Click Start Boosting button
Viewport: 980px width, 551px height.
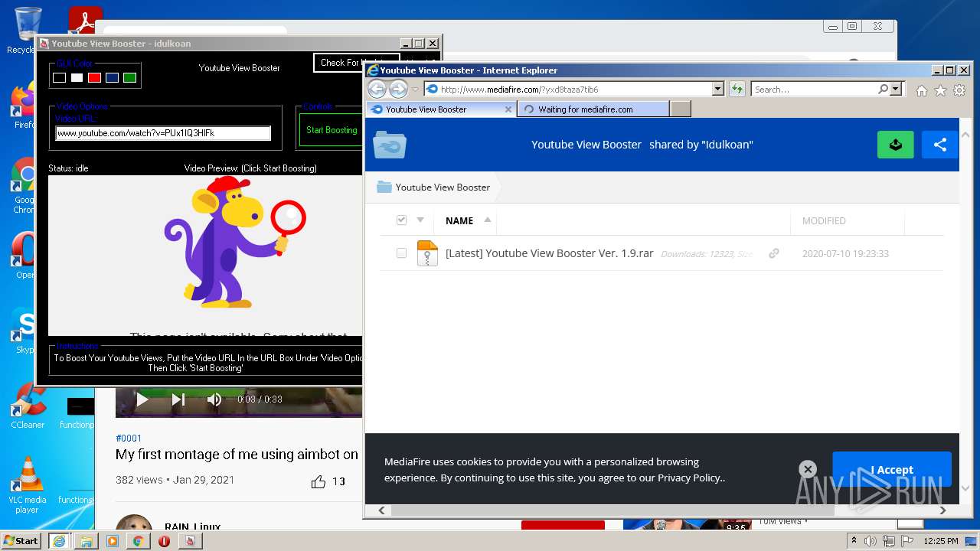[332, 130]
